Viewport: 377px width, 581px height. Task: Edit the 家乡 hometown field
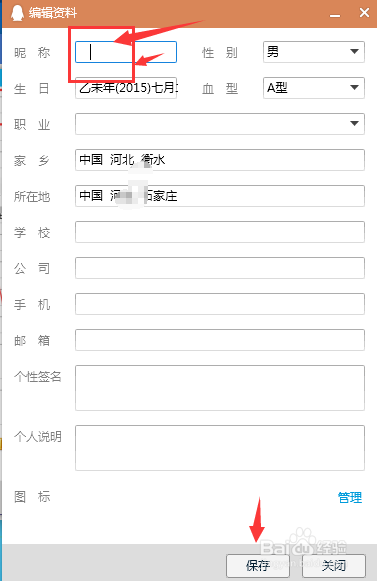(x=220, y=160)
